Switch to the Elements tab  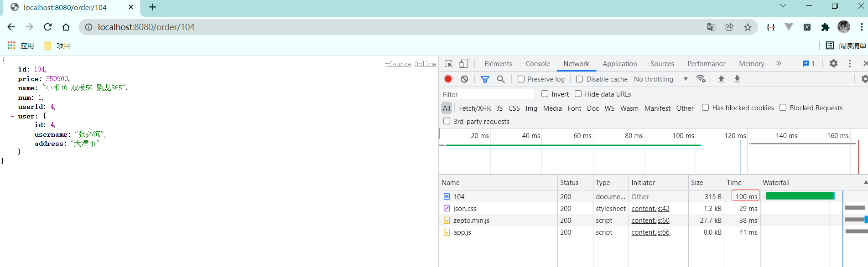(x=498, y=64)
